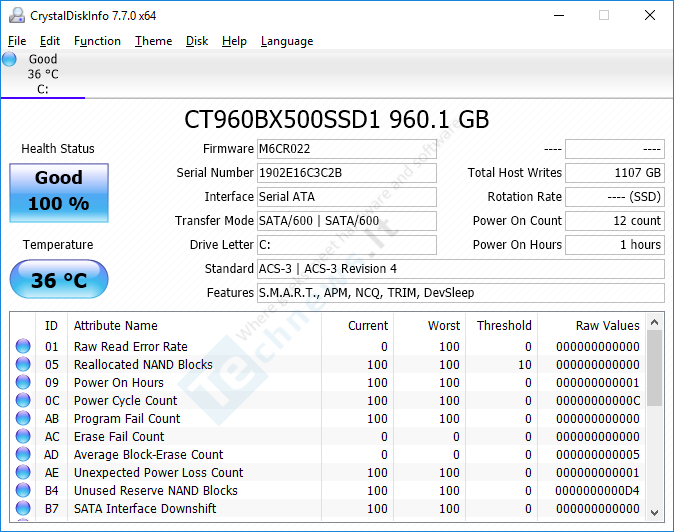
Task: Select the Unexpected Power Loss Count row text
Action: [x=159, y=473]
